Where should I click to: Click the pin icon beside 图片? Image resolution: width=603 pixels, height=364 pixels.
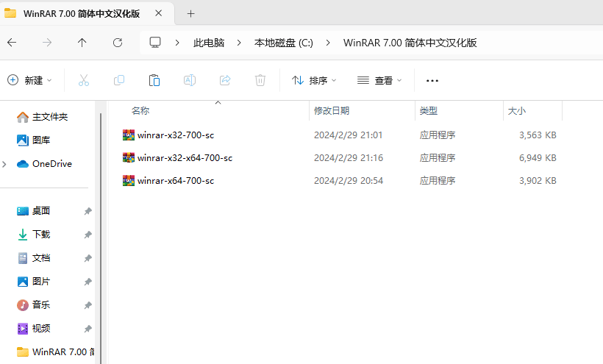(88, 282)
